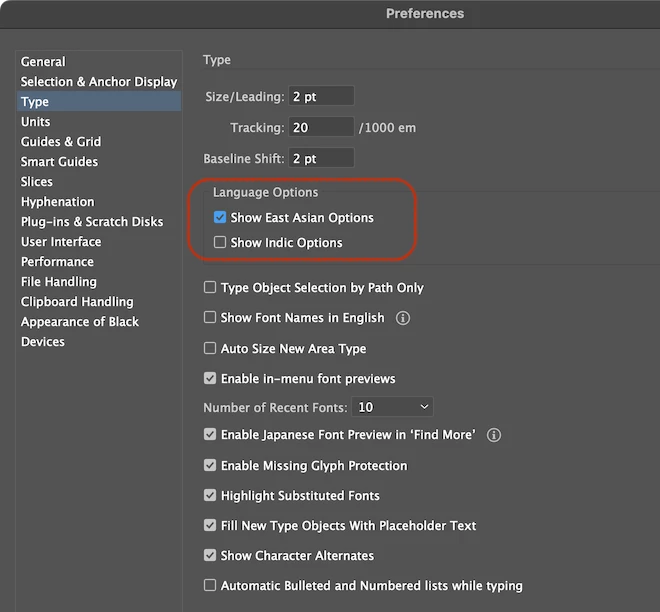Open the General preferences category

43,62
